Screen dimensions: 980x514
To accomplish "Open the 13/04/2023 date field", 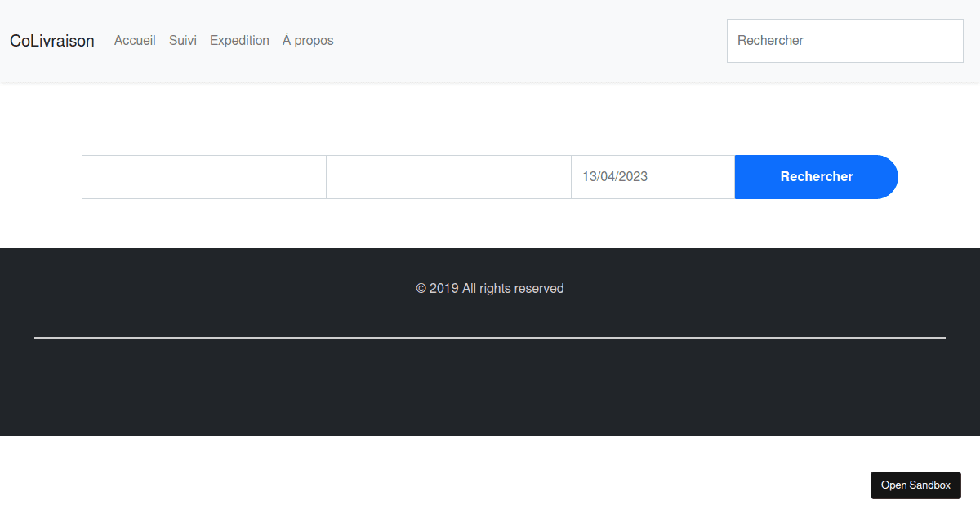I will point(653,177).
